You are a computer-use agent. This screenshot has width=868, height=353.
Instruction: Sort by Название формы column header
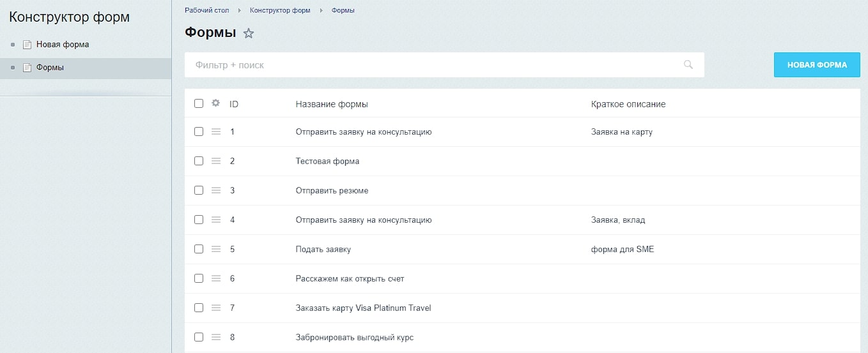coord(332,104)
